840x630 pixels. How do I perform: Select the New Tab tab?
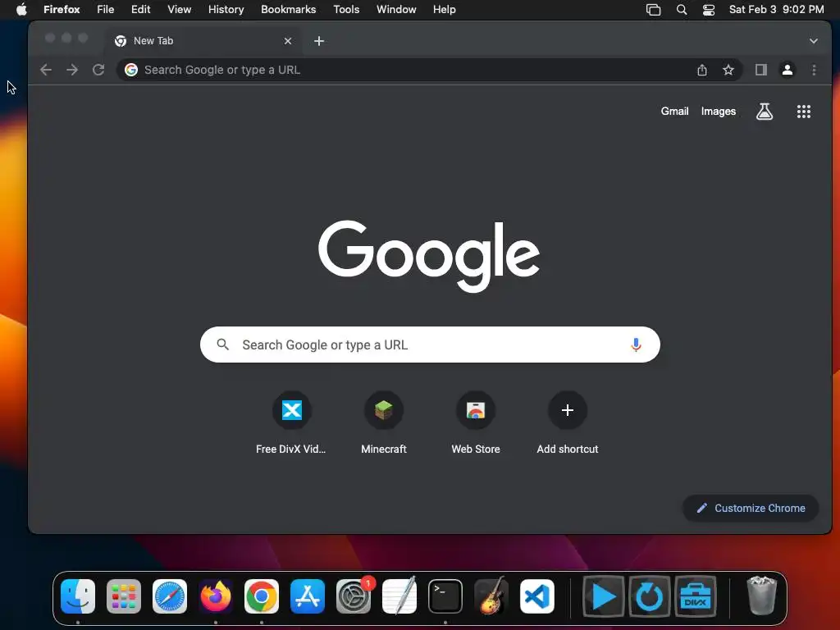click(203, 41)
